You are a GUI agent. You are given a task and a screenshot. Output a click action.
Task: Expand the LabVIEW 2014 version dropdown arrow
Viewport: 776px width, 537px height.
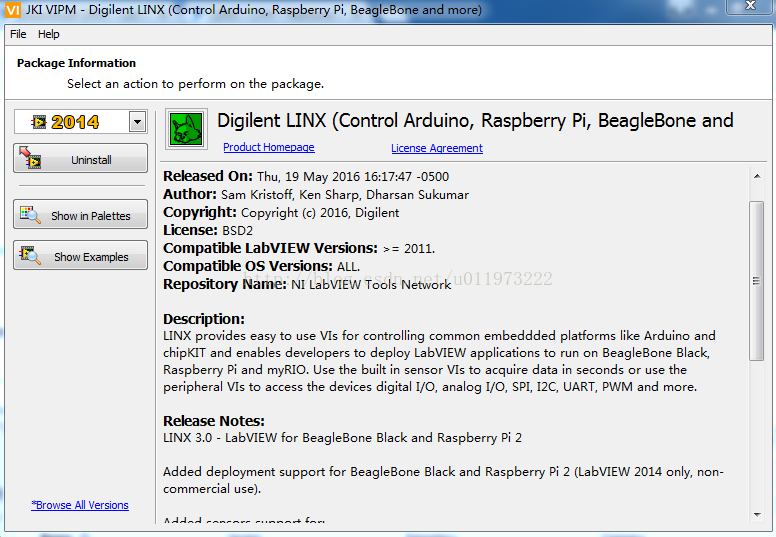138,121
